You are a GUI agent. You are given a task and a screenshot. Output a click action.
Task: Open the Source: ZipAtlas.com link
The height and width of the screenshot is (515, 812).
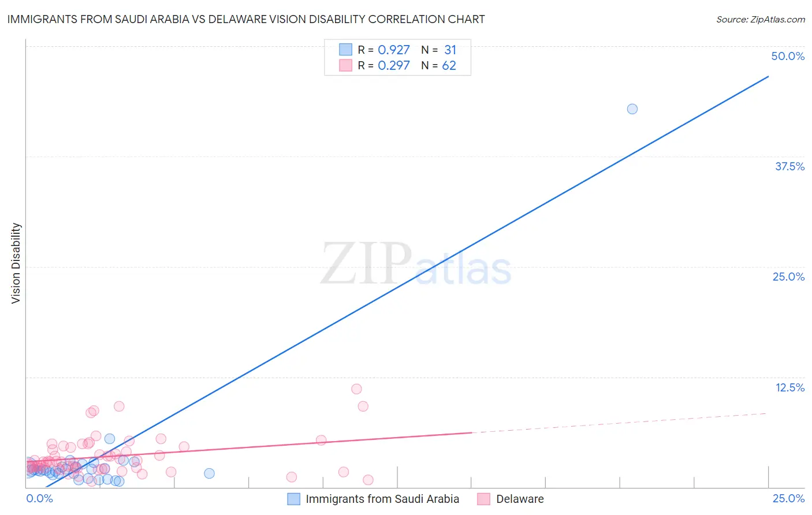[761, 19]
